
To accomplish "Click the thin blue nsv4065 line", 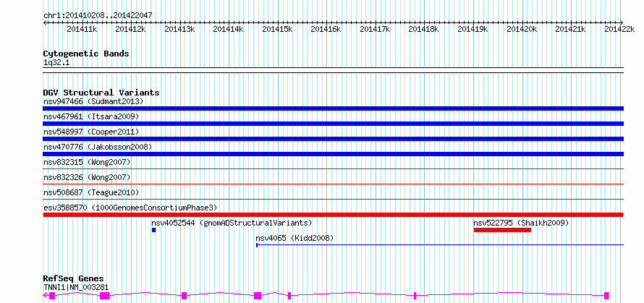I will tap(440, 245).
